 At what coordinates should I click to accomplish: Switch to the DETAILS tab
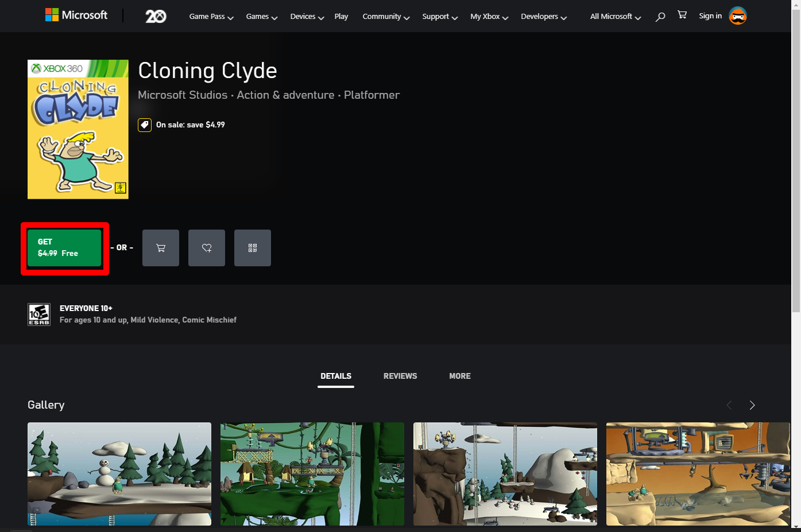[336, 376]
